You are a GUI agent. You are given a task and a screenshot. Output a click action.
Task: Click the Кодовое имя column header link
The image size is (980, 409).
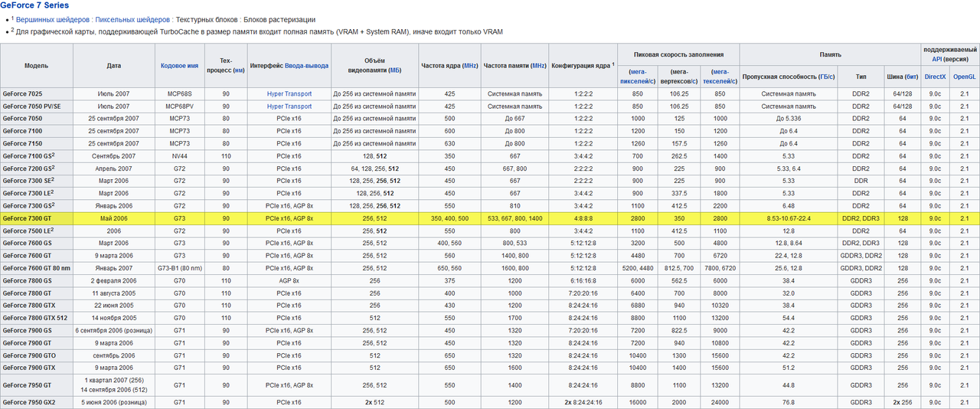(x=179, y=66)
